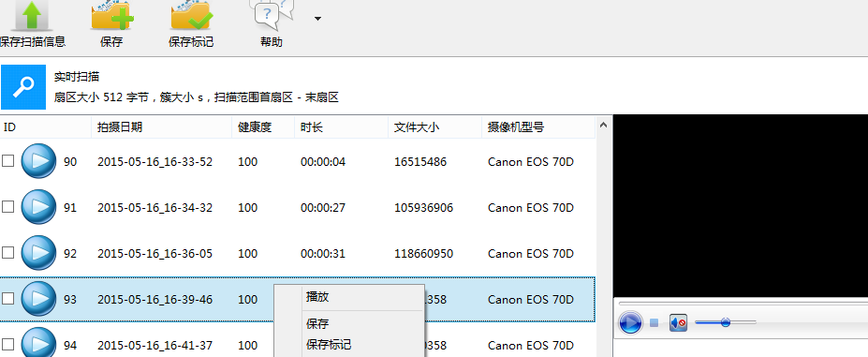The width and height of the screenshot is (868, 357).
Task: Click date 2015-05-16_16-33-52
Action: click(x=155, y=162)
